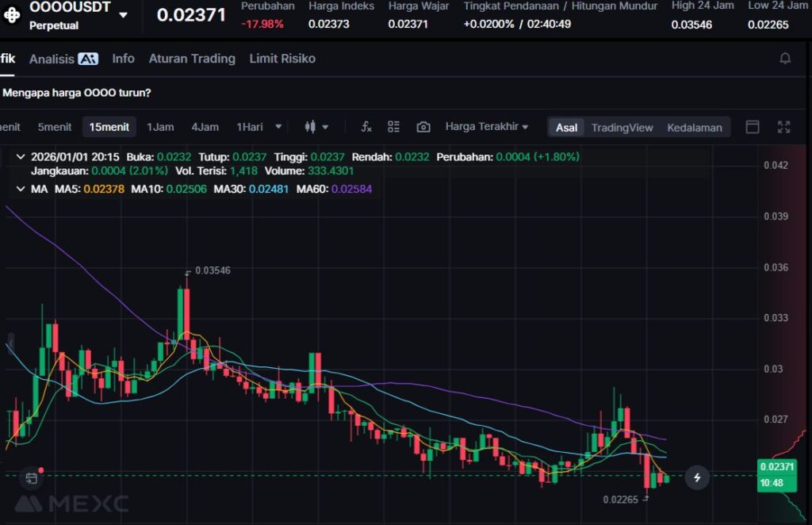Open the Aturan Trading tab

tap(192, 59)
